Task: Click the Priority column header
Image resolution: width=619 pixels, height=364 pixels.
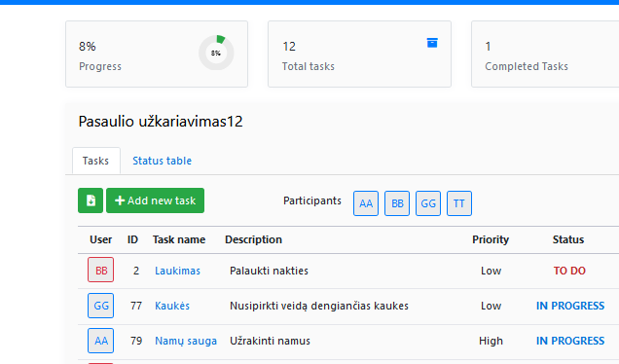Action: [x=491, y=239]
